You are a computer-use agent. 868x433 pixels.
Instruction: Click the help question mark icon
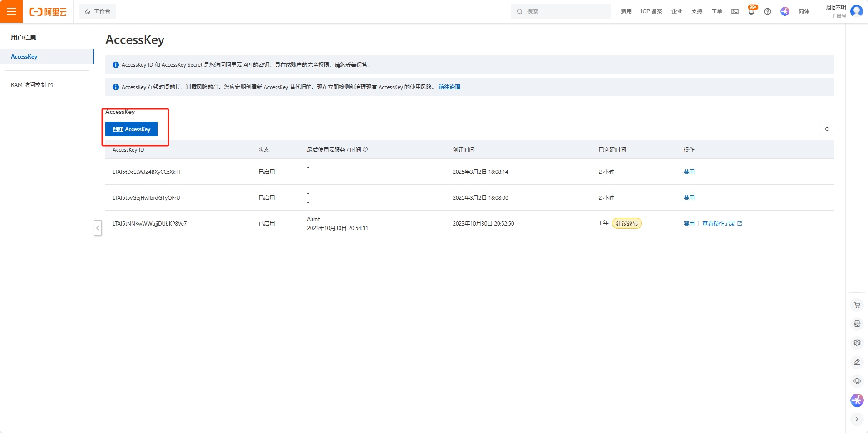pos(768,11)
